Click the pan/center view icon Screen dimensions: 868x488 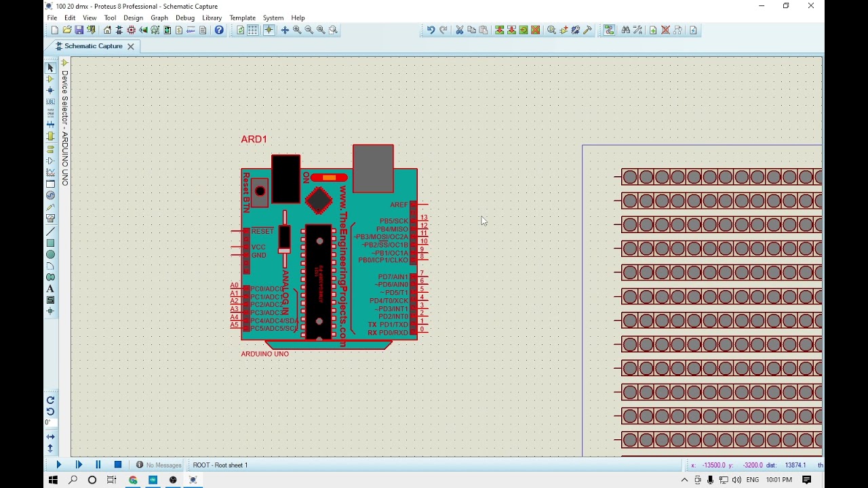tap(285, 30)
